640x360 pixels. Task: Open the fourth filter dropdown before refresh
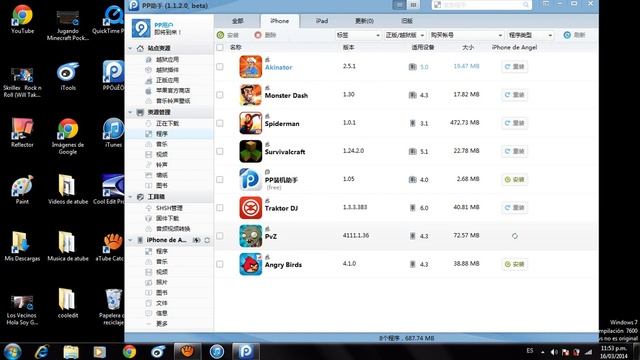[x=530, y=35]
